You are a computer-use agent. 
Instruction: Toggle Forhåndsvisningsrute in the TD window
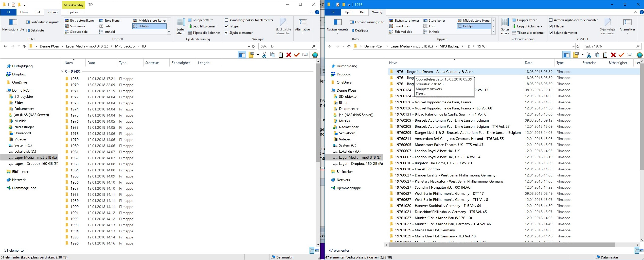(x=43, y=22)
